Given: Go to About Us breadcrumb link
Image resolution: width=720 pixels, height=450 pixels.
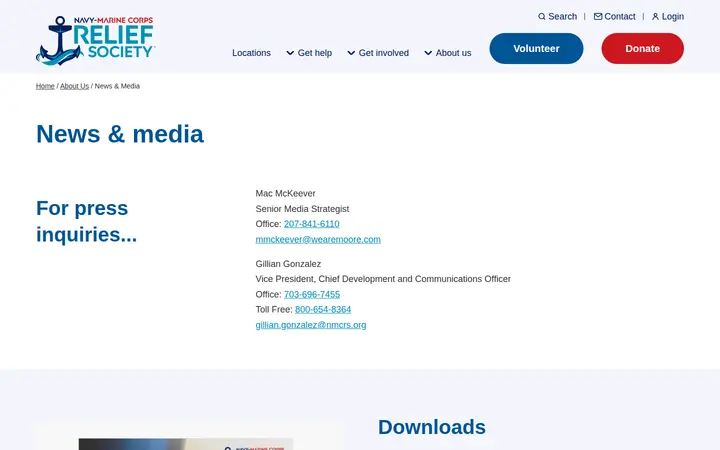Looking at the screenshot, I should [x=74, y=86].
